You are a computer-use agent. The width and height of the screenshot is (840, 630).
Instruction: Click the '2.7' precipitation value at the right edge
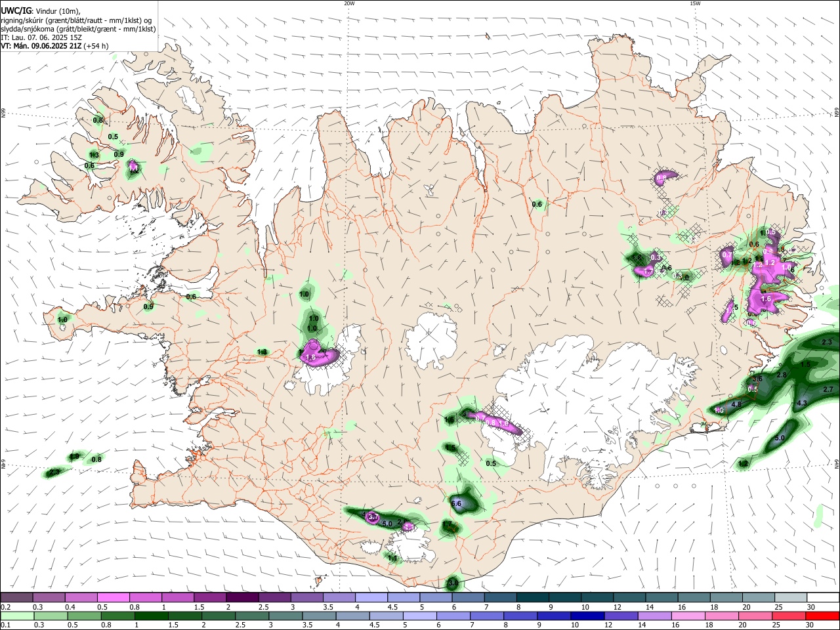tap(828, 390)
